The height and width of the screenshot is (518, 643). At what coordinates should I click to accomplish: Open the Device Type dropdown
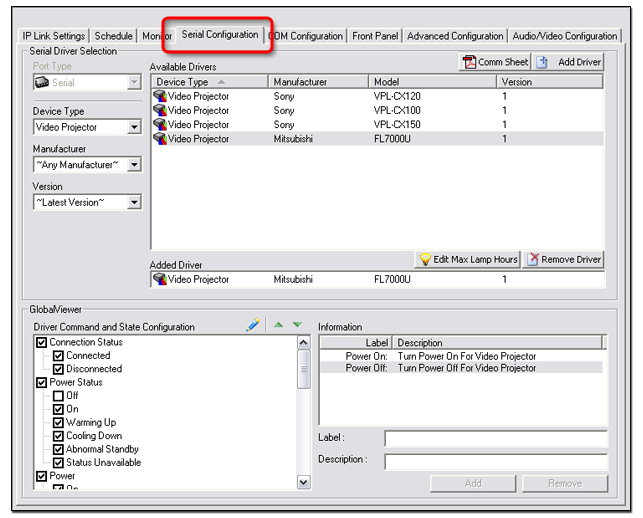134,127
